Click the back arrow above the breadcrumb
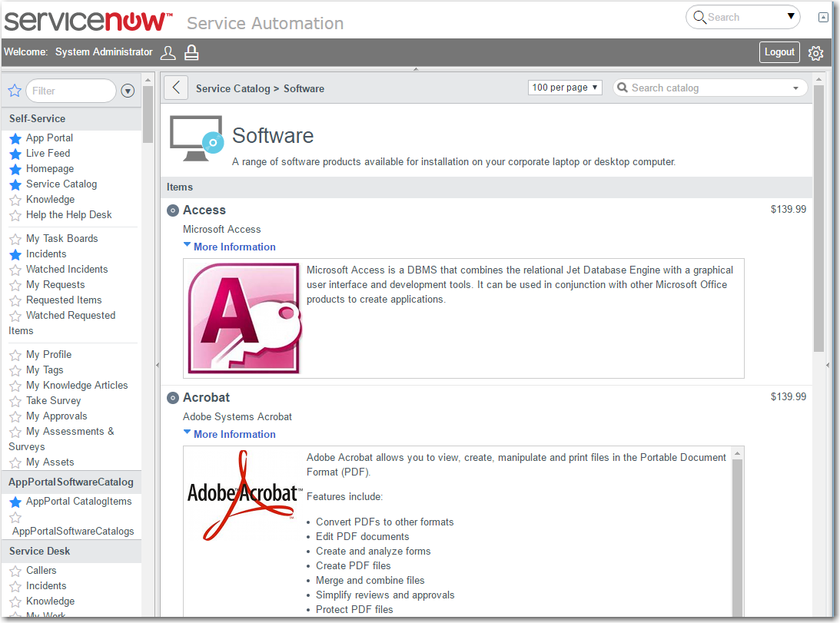Viewport: 840px width, 623px height. click(x=175, y=87)
